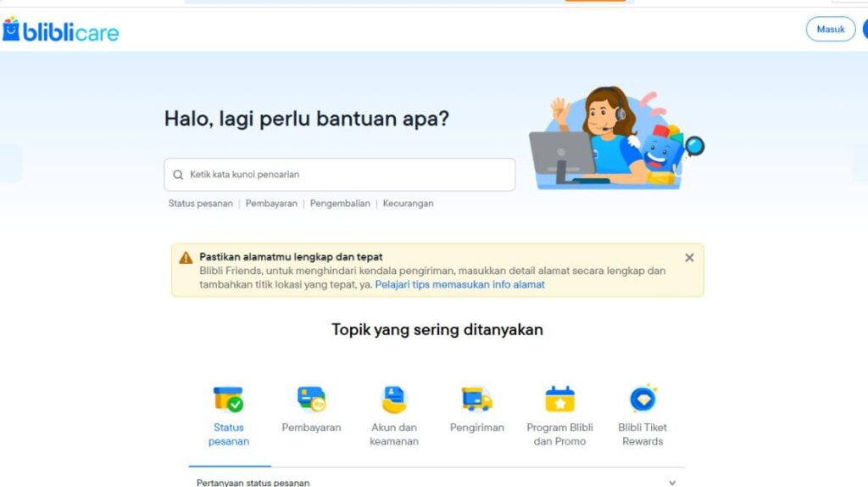Select the Kecurangan quick search tag

click(408, 204)
